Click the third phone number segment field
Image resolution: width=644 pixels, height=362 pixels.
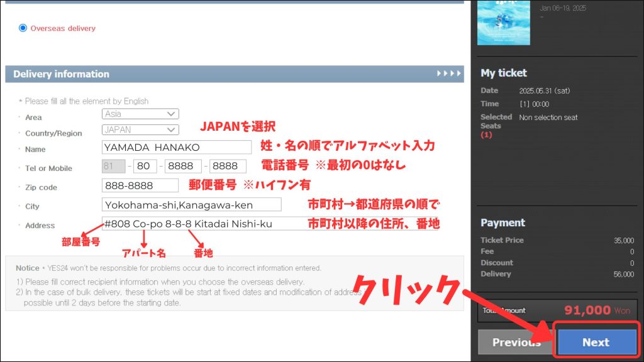(183, 166)
